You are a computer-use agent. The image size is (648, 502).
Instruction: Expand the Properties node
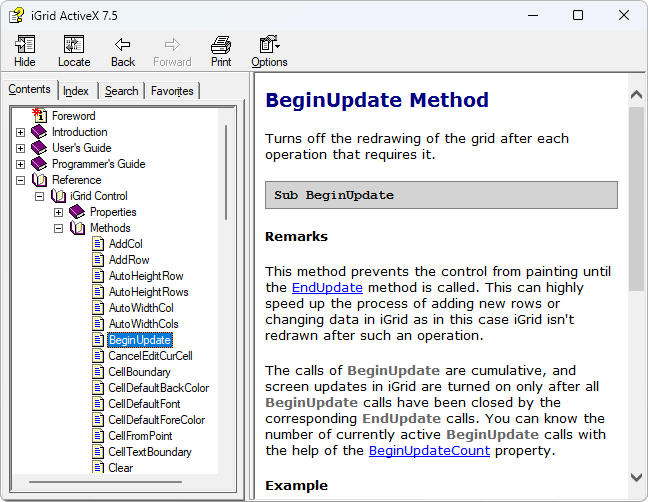click(x=58, y=212)
